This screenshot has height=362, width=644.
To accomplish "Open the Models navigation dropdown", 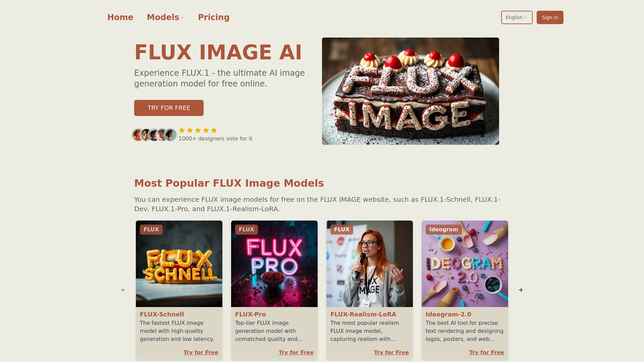I will coord(166,17).
